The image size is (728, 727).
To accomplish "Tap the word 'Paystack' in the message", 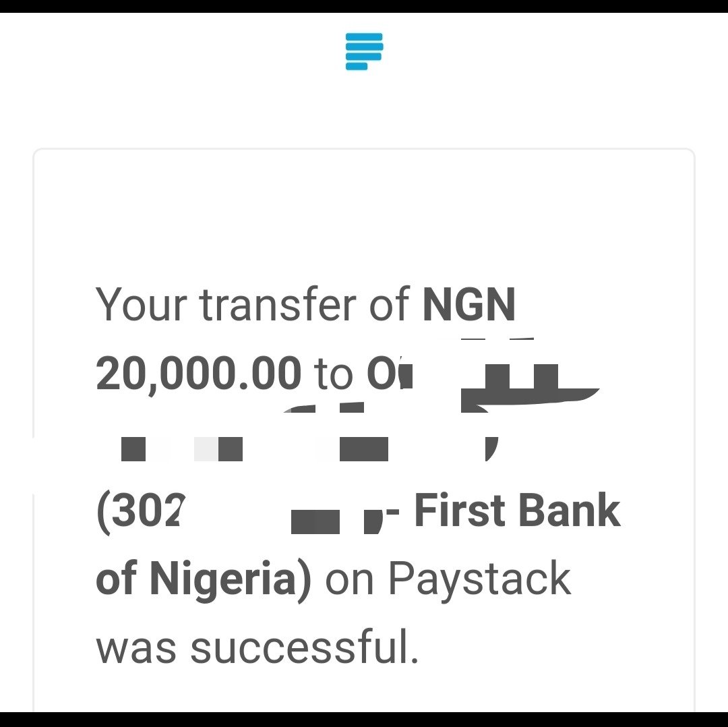I will coord(479,580).
